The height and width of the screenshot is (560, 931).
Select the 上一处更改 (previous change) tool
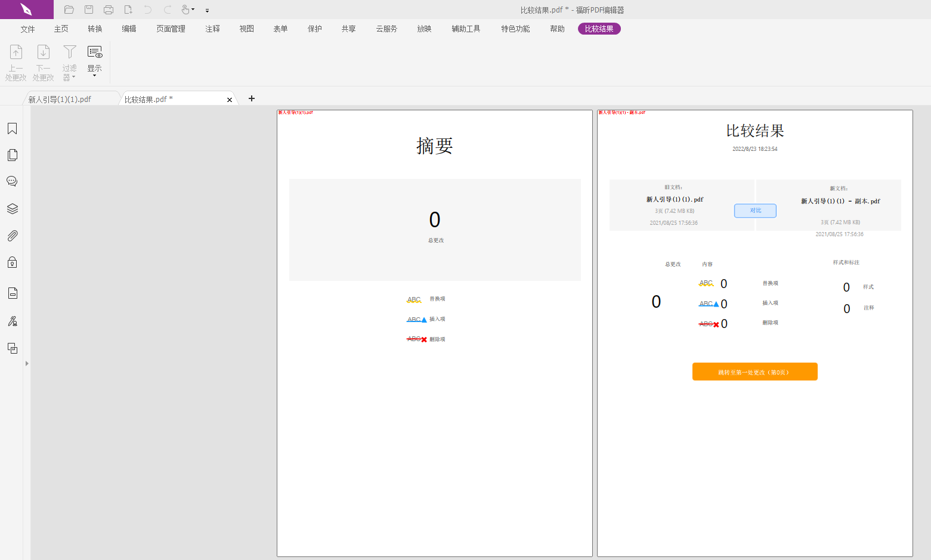16,60
